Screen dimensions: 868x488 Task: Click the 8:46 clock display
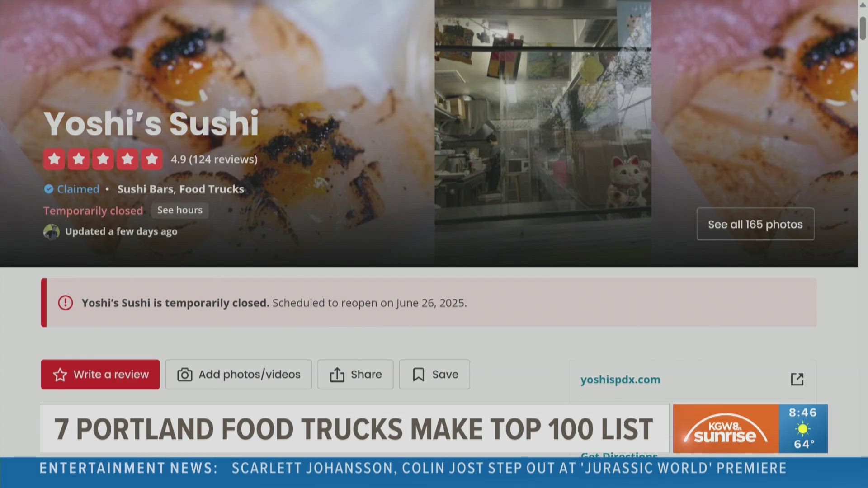(803, 413)
